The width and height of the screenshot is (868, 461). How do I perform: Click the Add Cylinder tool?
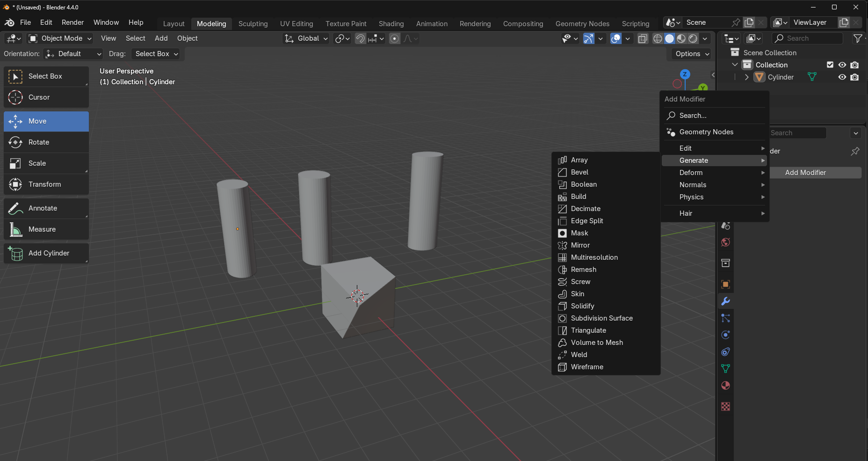[x=46, y=253]
